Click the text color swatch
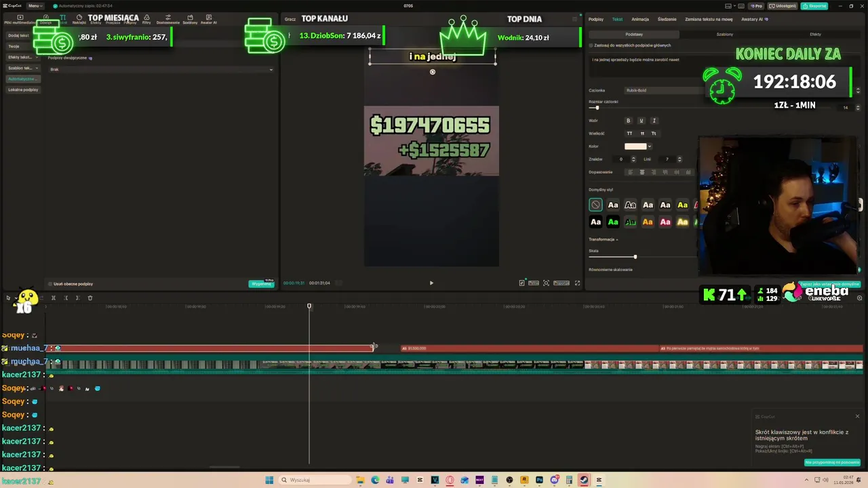 [635, 146]
